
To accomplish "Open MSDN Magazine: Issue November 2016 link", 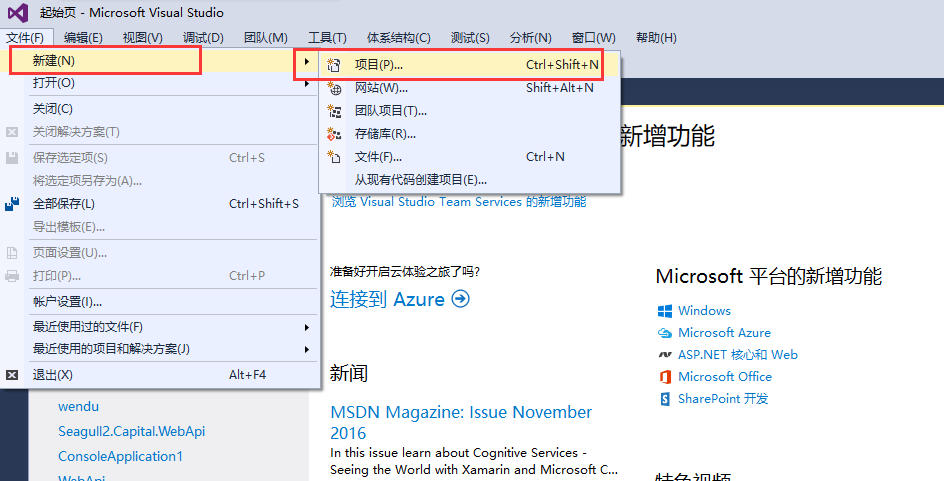I will pyautogui.click(x=461, y=423).
